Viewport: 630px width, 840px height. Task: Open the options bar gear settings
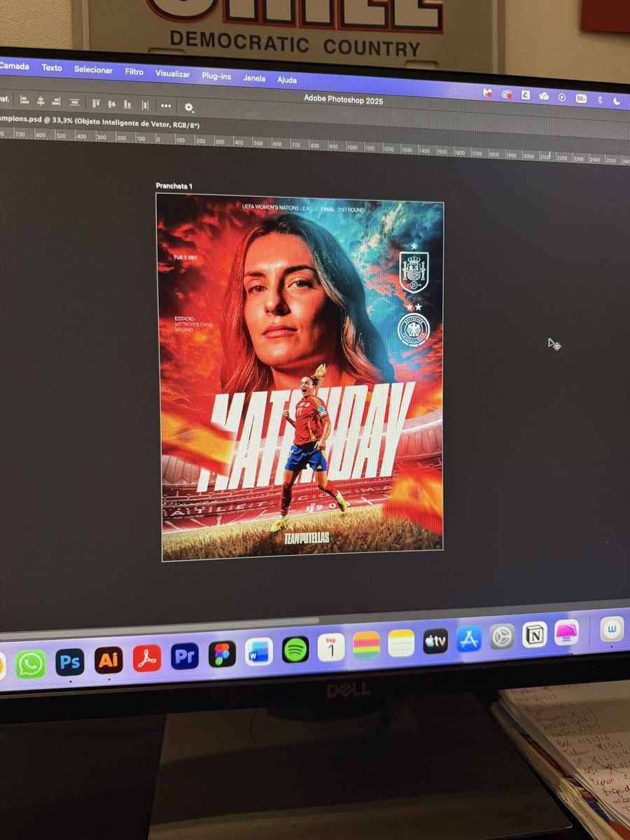pos(189,107)
